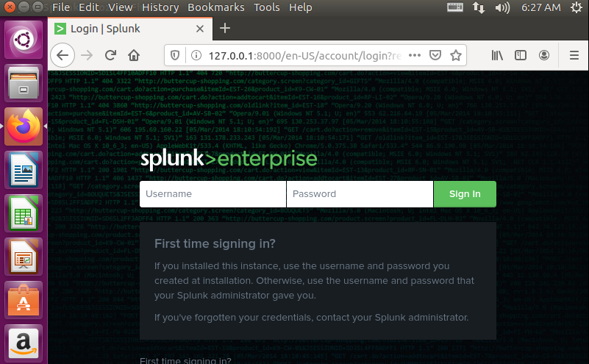Select the Login | Splunk tab
Viewport: 589px width, 364px height.
click(130, 29)
